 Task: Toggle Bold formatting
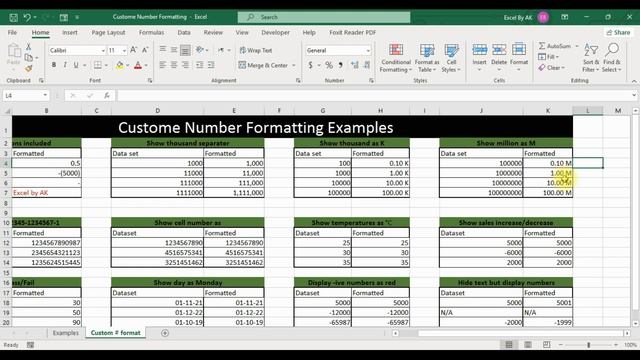[x=54, y=65]
